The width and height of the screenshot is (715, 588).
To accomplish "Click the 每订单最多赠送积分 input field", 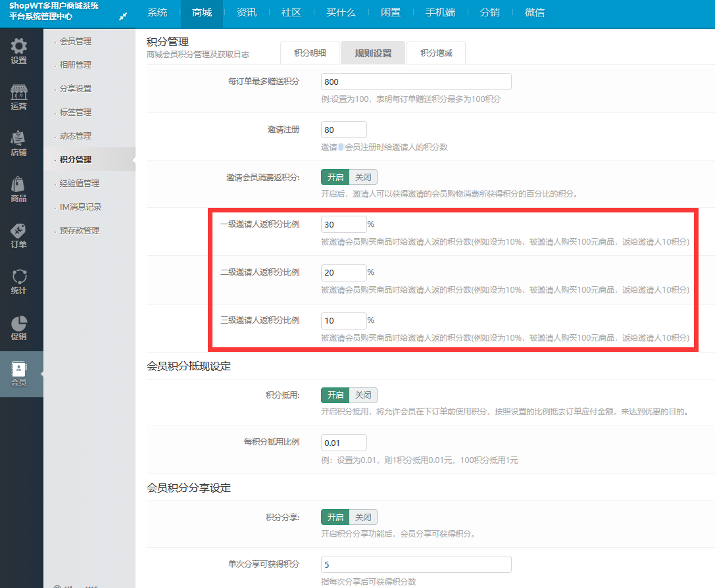I will [x=416, y=82].
